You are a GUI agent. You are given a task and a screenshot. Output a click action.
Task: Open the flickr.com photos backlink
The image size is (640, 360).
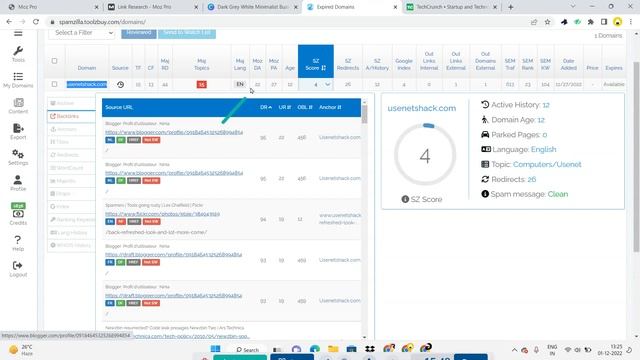(x=162, y=214)
